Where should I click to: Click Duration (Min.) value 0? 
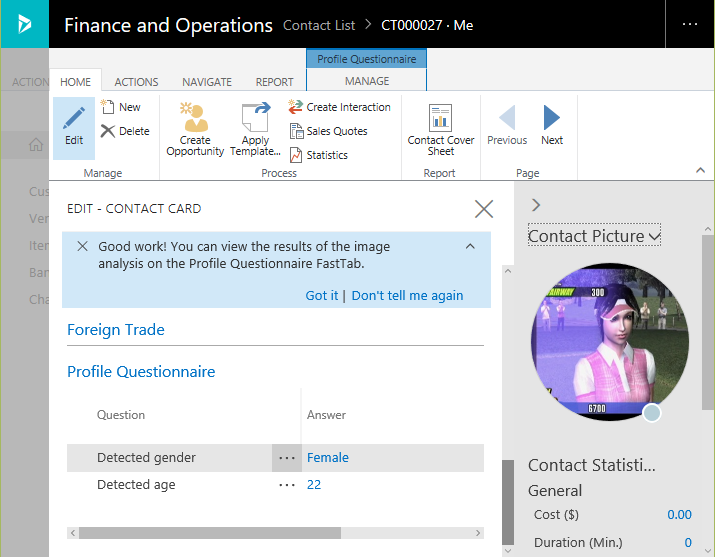(688, 543)
